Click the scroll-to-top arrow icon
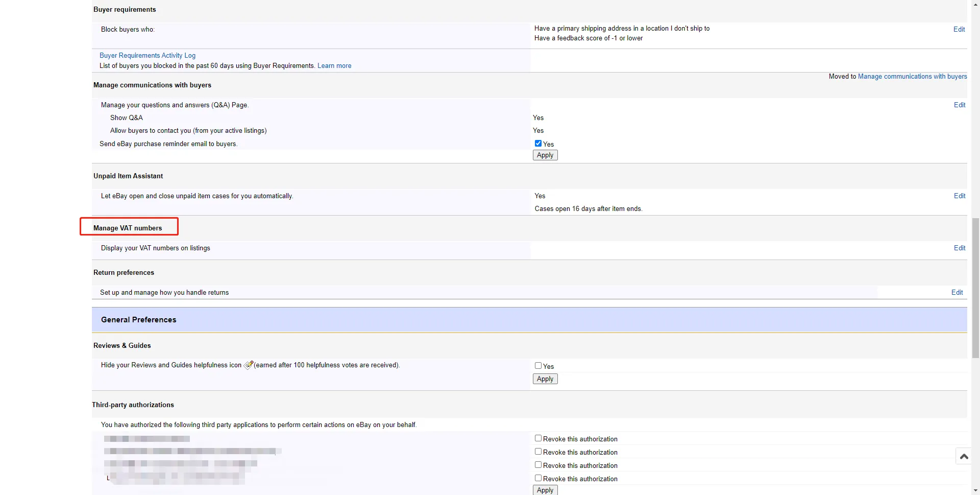 click(x=964, y=456)
